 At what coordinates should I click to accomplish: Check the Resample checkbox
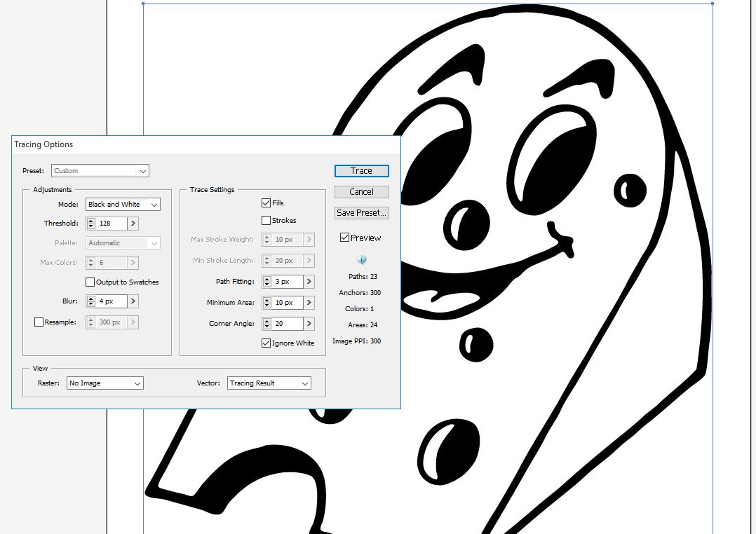click(x=39, y=322)
